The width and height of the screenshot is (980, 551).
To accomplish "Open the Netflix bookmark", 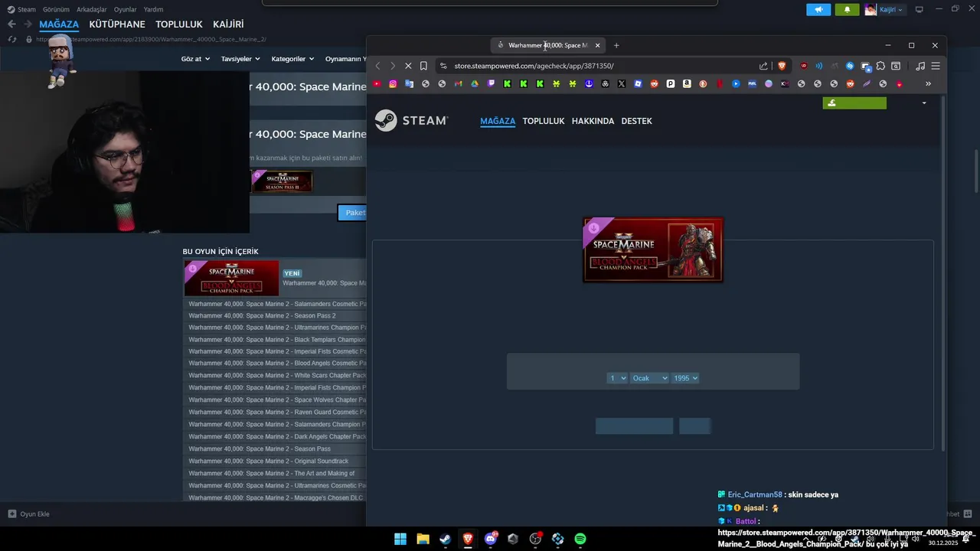I will pyautogui.click(x=719, y=84).
